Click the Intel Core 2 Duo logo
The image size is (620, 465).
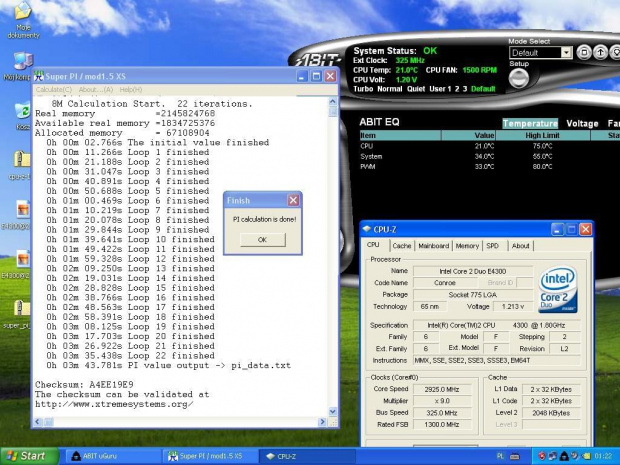(558, 289)
